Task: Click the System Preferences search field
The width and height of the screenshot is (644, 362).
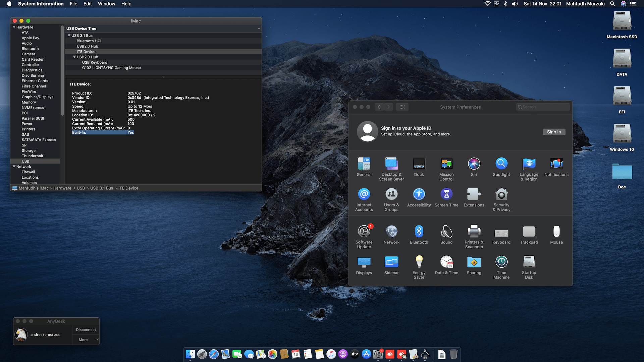Action: click(543, 107)
